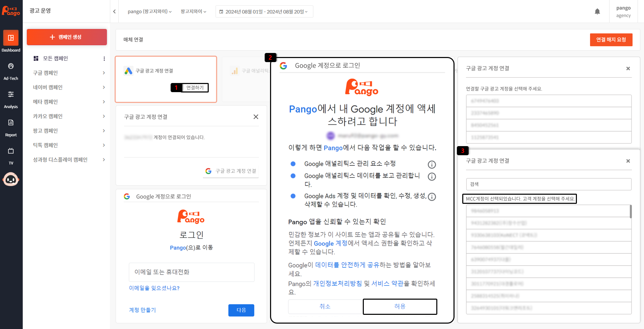Open the 팡고지와이 dropdown
Screen dimensions: 644x329
pos(193,11)
